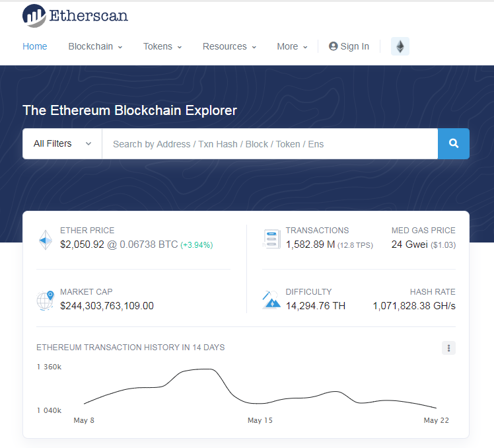This screenshot has width=494, height=448.
Task: Expand the Blockchain menu
Action: (x=95, y=46)
